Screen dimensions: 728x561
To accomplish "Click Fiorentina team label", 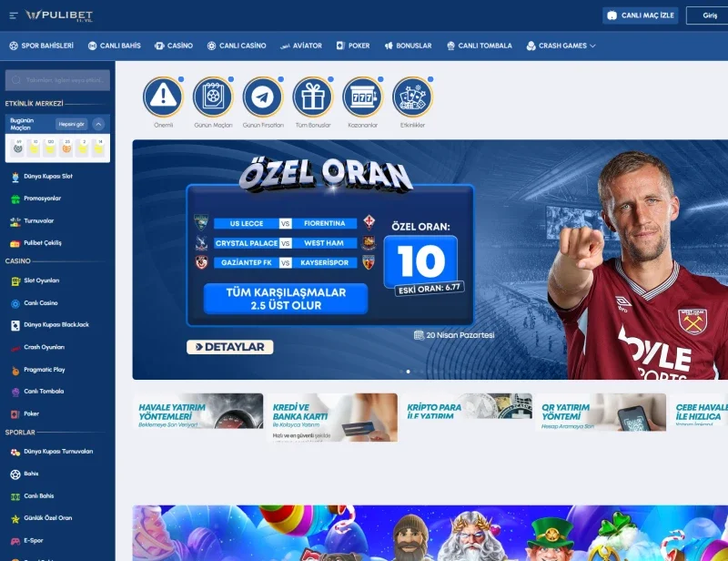I will tap(325, 223).
